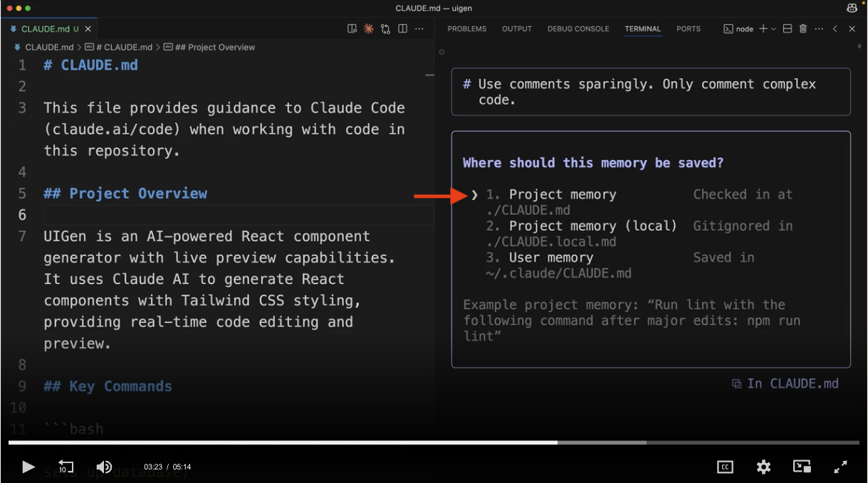Click the memory input 'Use comments sparingly'
This screenshot has width=868, height=483.
click(x=651, y=92)
